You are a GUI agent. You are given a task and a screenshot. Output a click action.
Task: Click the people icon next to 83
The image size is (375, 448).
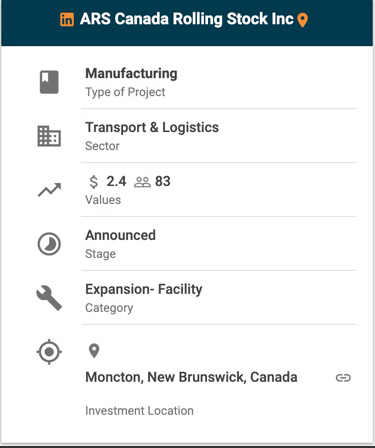[142, 182]
